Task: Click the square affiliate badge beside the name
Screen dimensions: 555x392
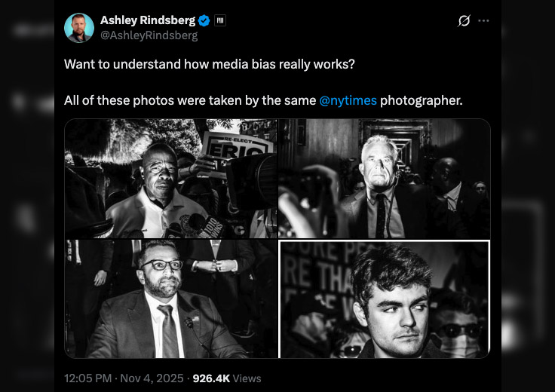Action: [x=220, y=21]
